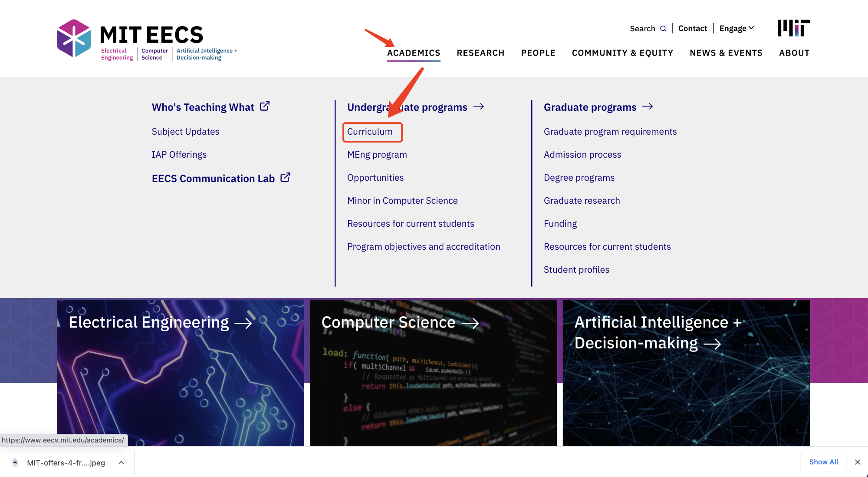
Task: Open downloaded MIT-offers-4-fr....jpeg file
Action: (x=66, y=463)
